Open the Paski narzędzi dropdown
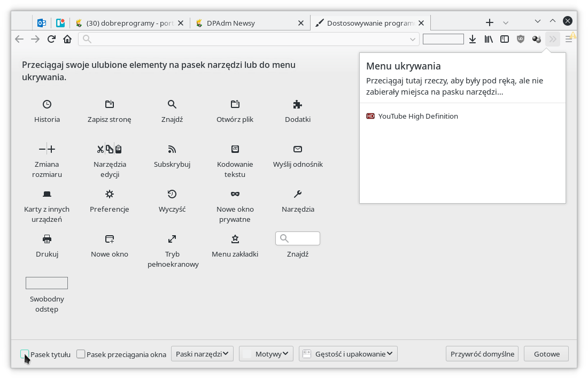 [202, 354]
